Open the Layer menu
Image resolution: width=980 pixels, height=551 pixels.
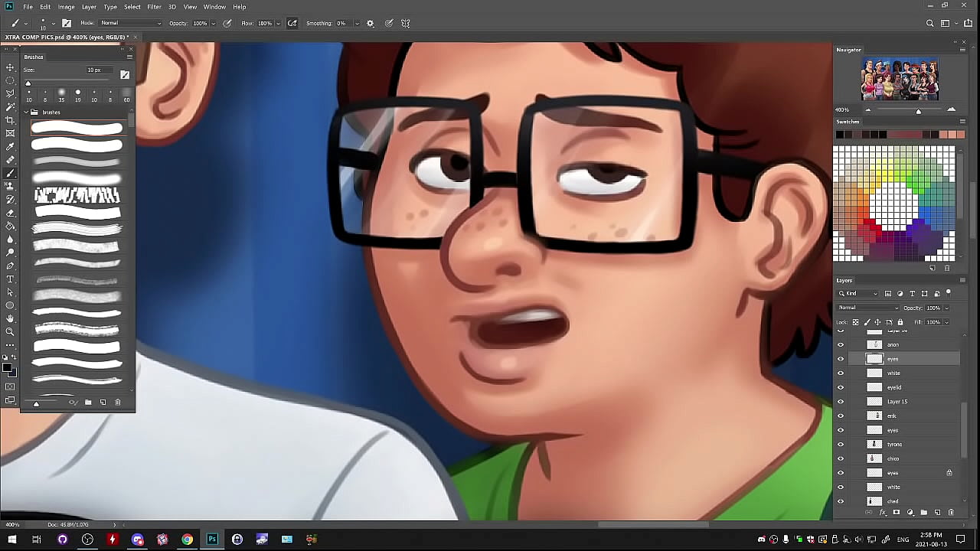click(x=89, y=7)
